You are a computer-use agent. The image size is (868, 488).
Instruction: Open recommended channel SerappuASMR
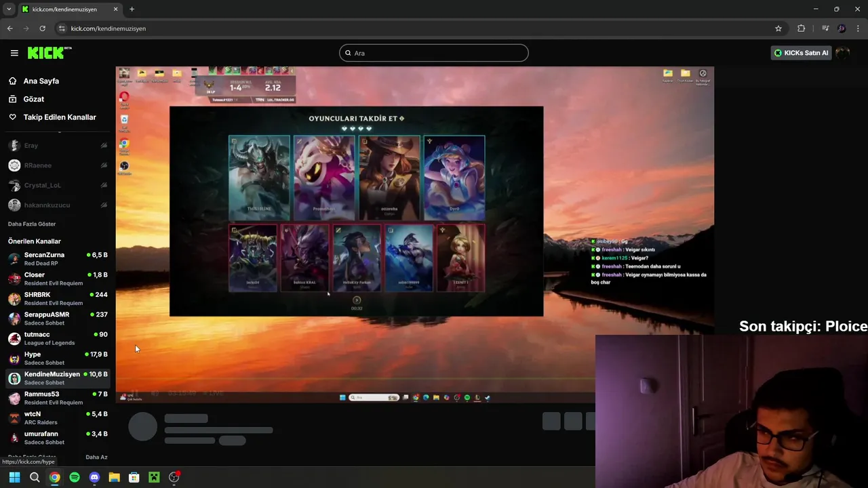click(58, 319)
